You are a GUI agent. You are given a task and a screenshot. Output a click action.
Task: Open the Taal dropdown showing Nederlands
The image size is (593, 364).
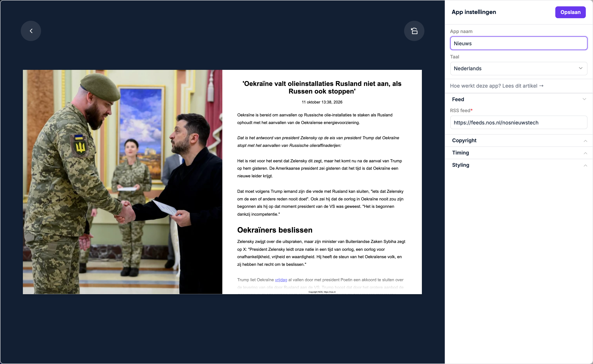point(519,68)
